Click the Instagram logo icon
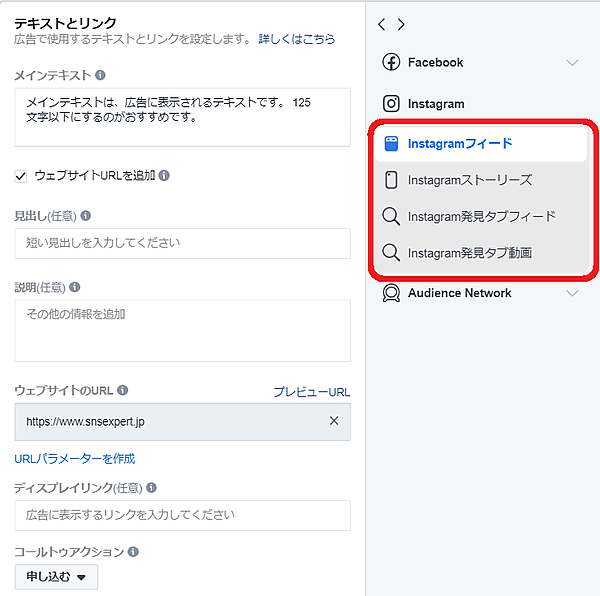The image size is (600, 596). click(391, 103)
